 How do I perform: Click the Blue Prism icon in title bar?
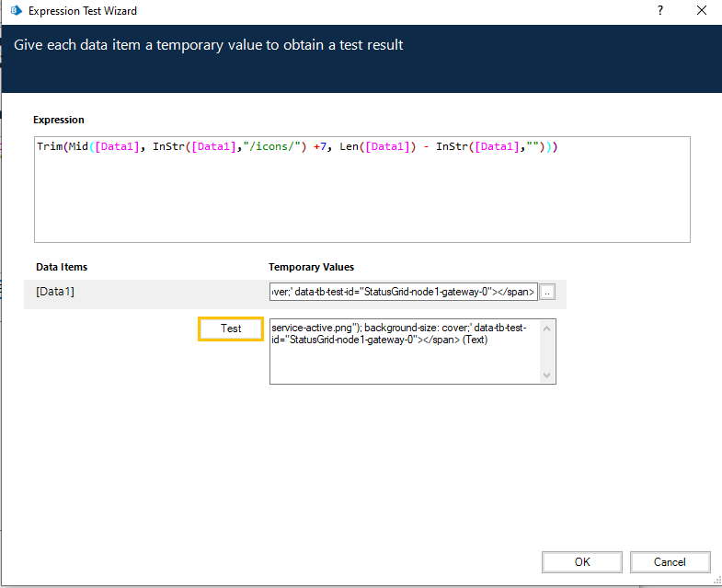pyautogui.click(x=14, y=11)
